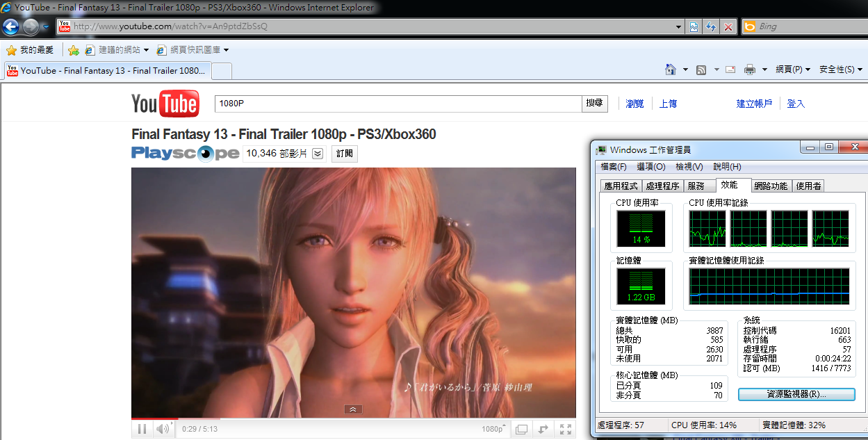Open a new blank tab

coord(221,70)
